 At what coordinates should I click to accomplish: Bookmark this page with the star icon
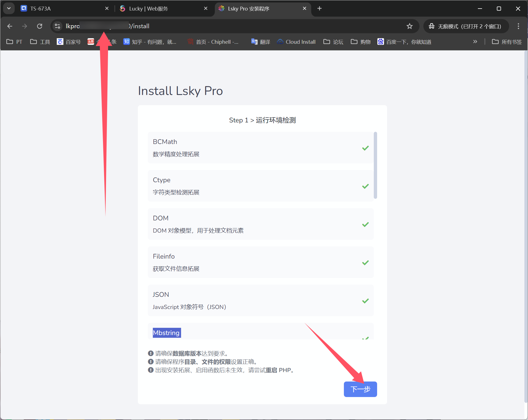pos(409,26)
